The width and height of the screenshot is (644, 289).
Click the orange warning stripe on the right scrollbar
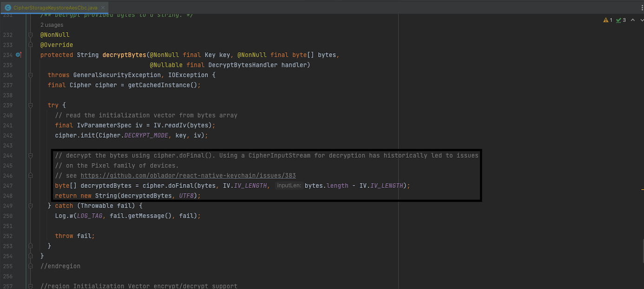[642, 189]
